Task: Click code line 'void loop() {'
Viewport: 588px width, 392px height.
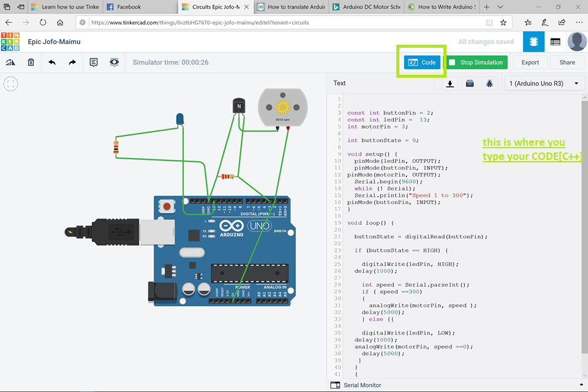Action: click(370, 223)
